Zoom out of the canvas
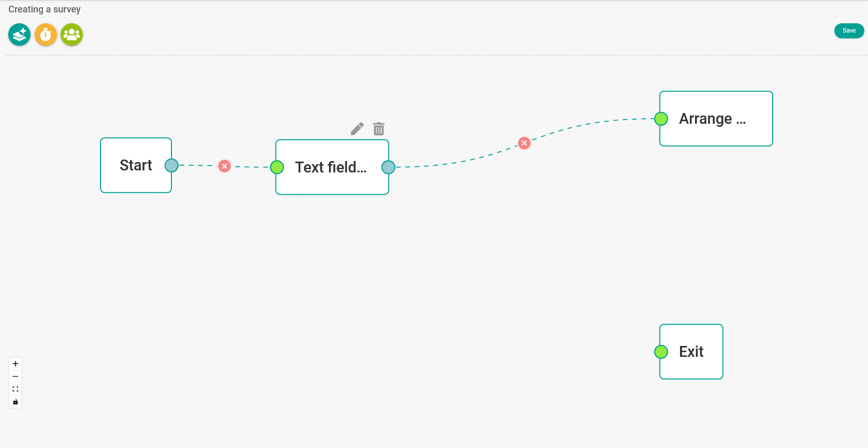Image resolution: width=868 pixels, height=448 pixels. pos(15,376)
